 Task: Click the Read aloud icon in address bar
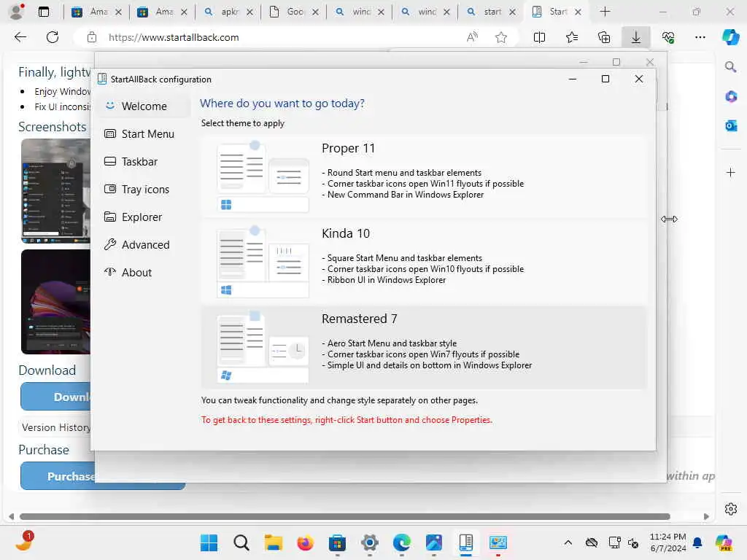[472, 37]
